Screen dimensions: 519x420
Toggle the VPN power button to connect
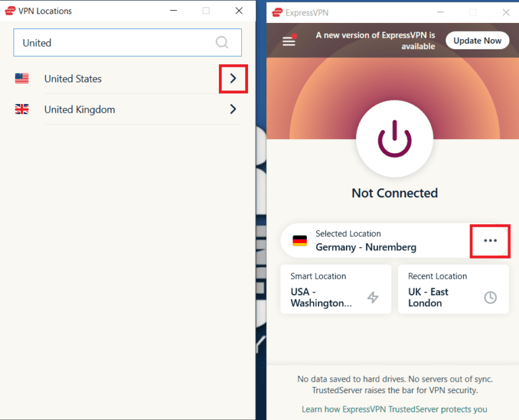[x=395, y=139]
